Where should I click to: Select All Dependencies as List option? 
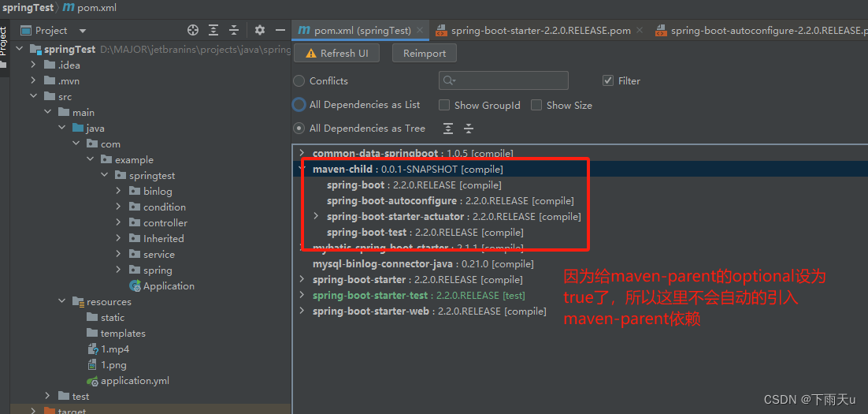tap(299, 104)
